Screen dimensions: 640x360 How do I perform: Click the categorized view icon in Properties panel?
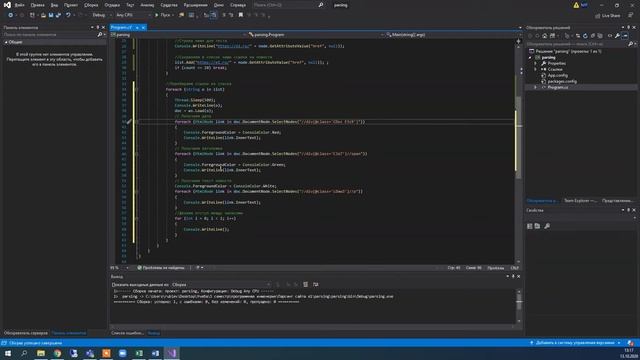pyautogui.click(x=530, y=226)
